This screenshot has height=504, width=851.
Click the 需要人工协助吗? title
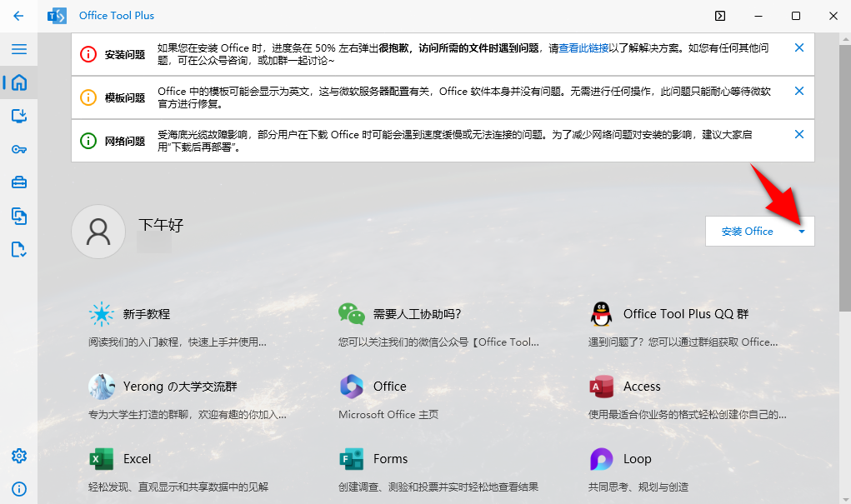pos(417,314)
